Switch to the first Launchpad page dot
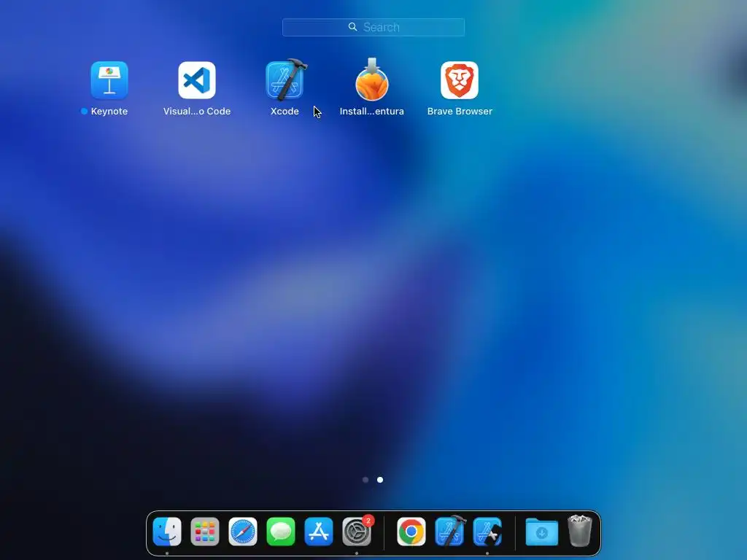The width and height of the screenshot is (747, 560). (365, 480)
